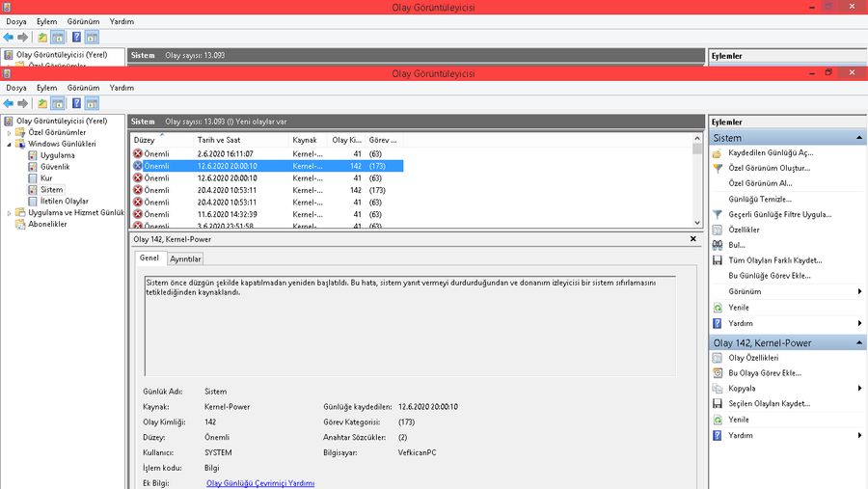
Task: Sort by the Tarih ve Saat column header
Action: (x=218, y=140)
